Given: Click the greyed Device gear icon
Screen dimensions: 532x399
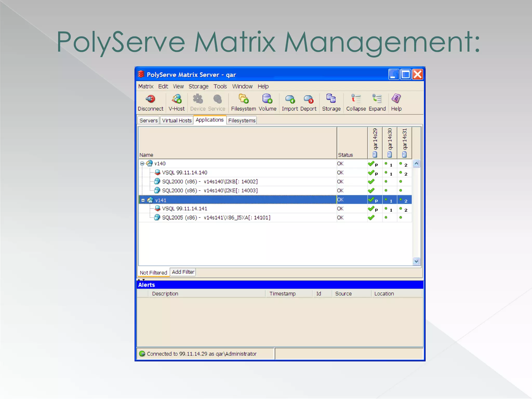Looking at the screenshot, I should 198,99.
